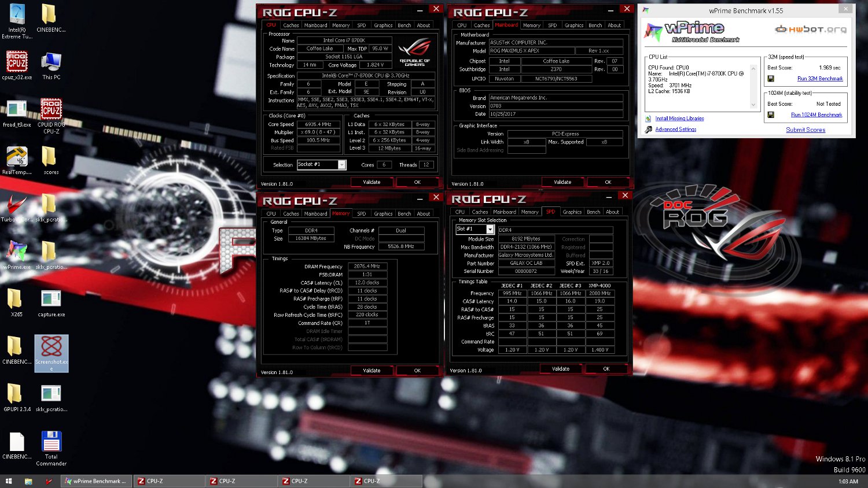Image resolution: width=868 pixels, height=488 pixels.
Task: Click Validate in the SPD window
Action: pyautogui.click(x=561, y=369)
